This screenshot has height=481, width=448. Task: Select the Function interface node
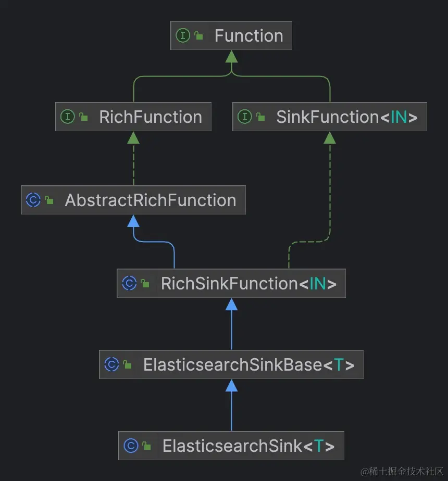[231, 35]
